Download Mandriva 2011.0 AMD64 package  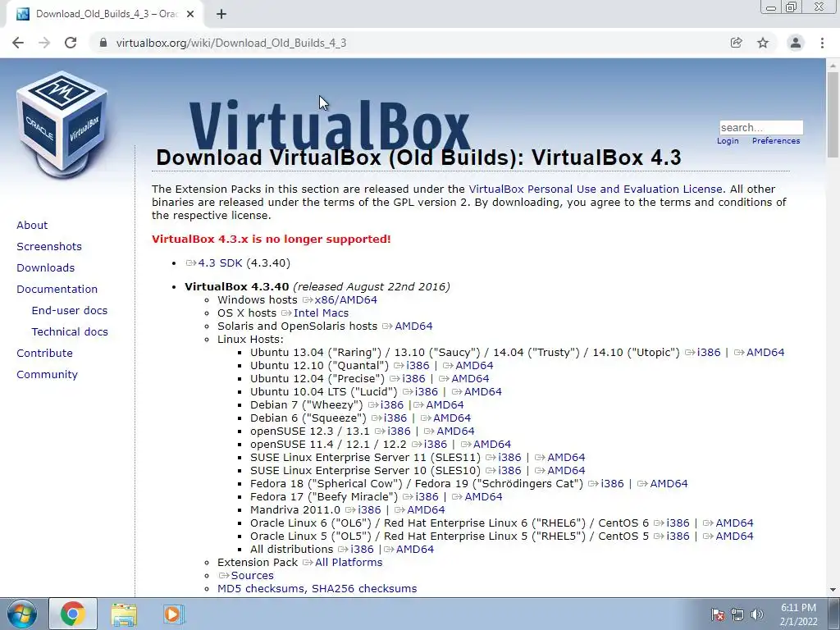426,510
